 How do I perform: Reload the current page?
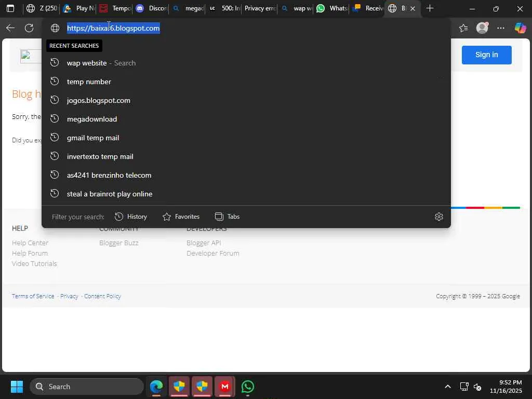29,28
